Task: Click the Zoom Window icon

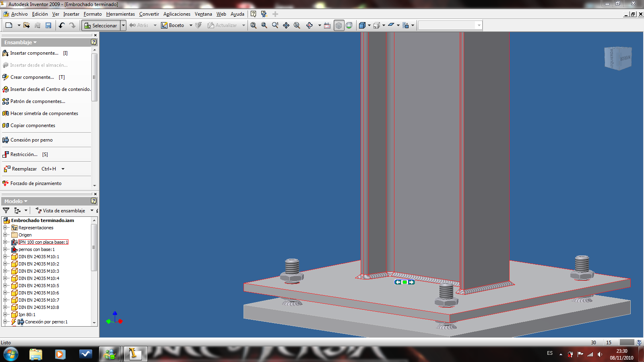Action: [x=264, y=25]
